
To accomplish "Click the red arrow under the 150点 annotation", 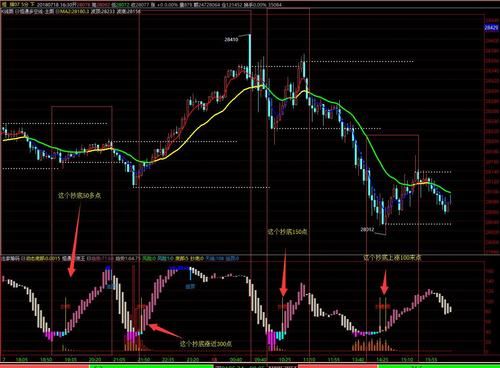I will pyautogui.click(x=284, y=272).
